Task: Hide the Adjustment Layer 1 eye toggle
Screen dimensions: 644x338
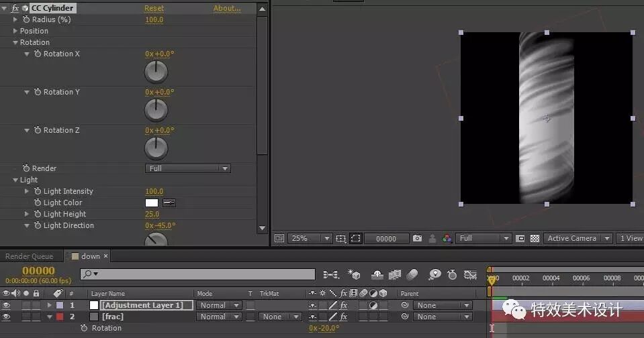Action: click(6, 305)
